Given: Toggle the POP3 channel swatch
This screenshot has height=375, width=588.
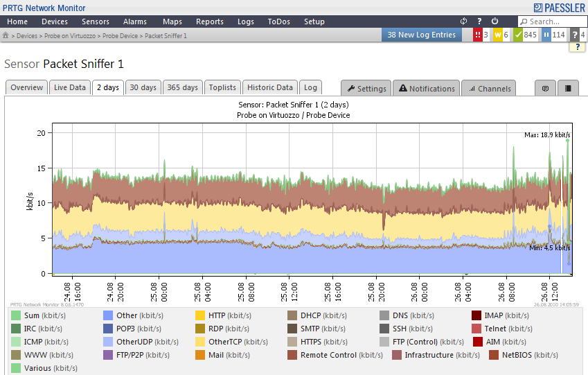Looking at the screenshot, I should coord(108,329).
